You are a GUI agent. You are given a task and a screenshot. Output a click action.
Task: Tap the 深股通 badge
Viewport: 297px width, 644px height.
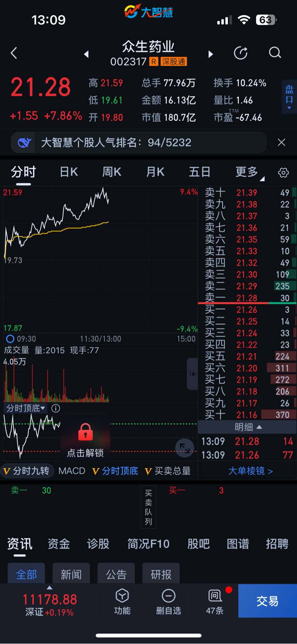(174, 62)
